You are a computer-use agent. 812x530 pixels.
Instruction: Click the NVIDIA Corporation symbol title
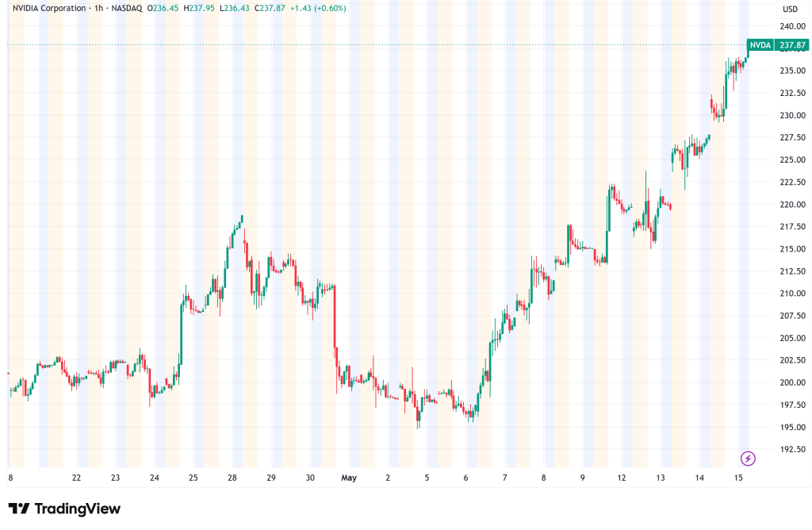(49, 8)
